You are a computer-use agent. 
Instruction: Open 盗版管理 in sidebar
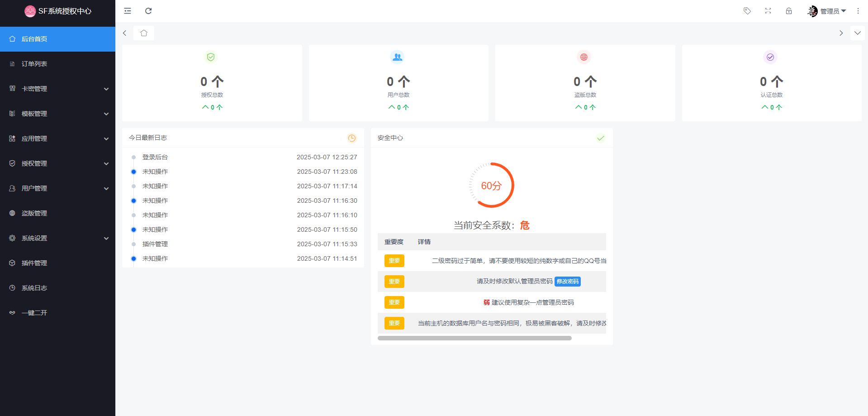pos(57,213)
